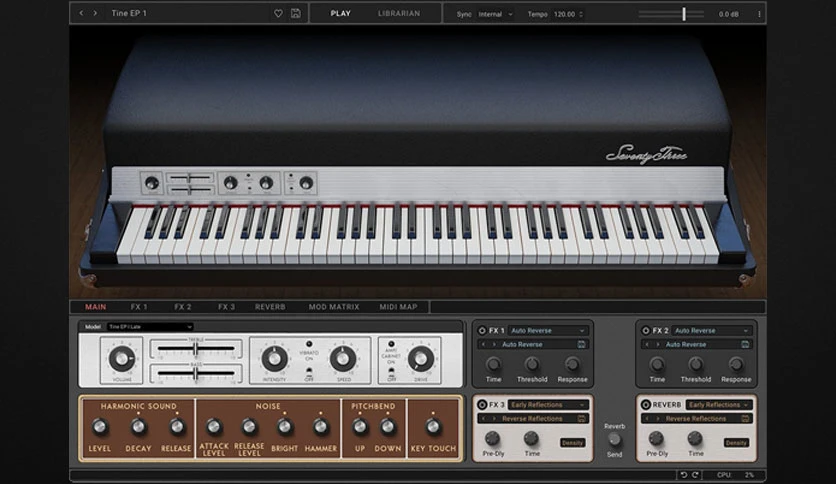Screen dimensions: 836x484
Task: Open the three-dot options menu
Action: point(759,14)
